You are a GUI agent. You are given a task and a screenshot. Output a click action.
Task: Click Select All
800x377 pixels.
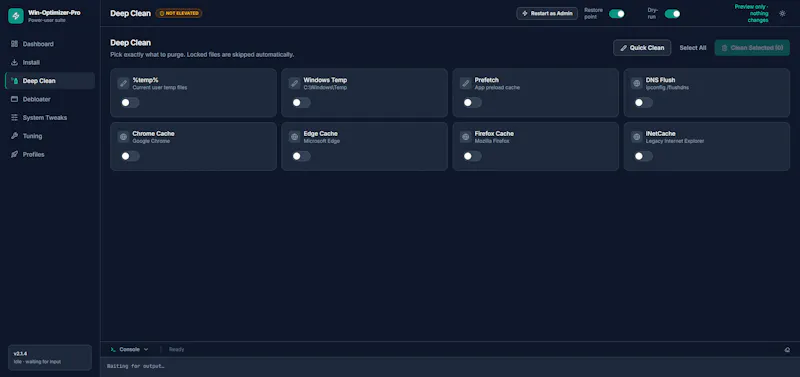click(x=693, y=48)
